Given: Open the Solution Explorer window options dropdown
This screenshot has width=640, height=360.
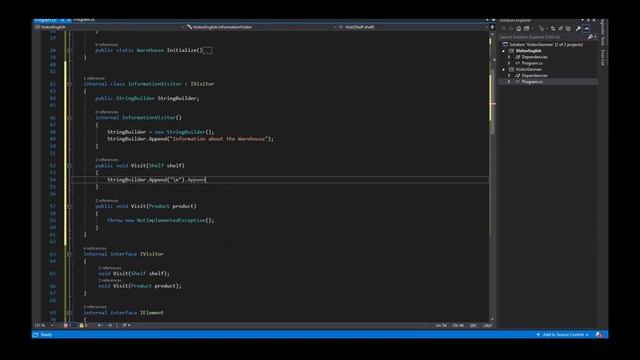Looking at the screenshot, I should pos(582,20).
